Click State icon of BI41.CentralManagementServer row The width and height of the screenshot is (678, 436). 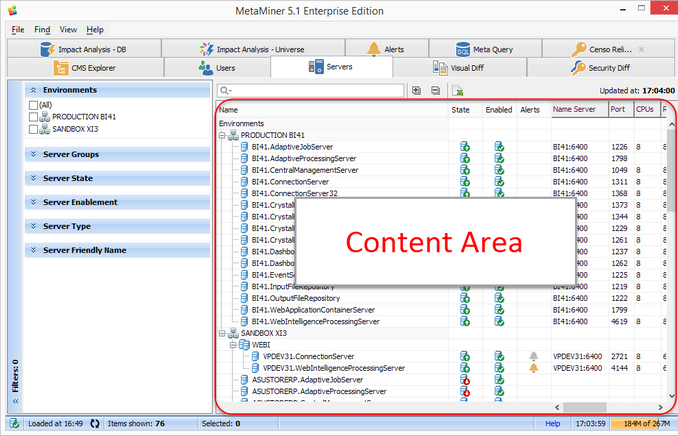point(465,170)
